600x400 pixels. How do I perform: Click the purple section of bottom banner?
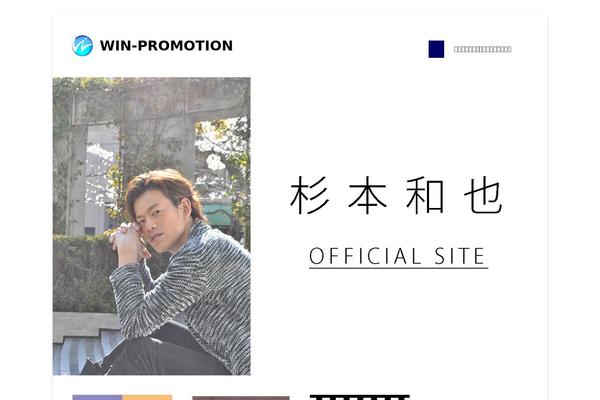coord(97,398)
